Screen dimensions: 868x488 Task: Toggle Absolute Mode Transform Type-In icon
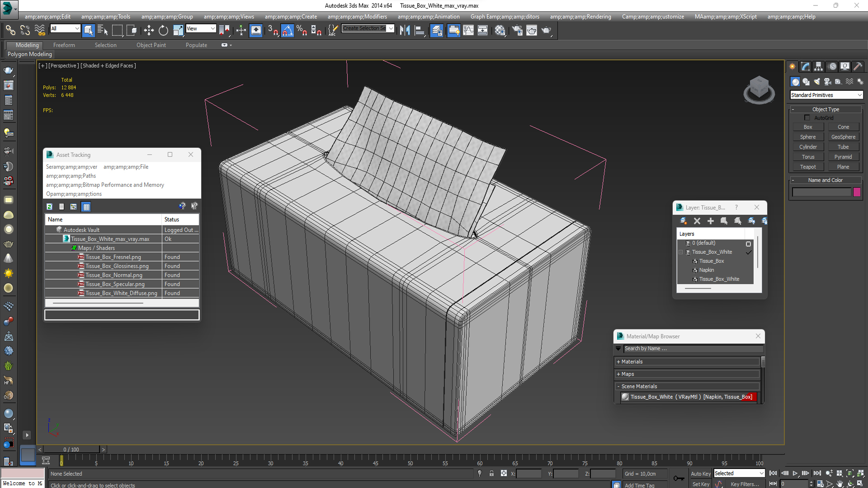coord(504,474)
